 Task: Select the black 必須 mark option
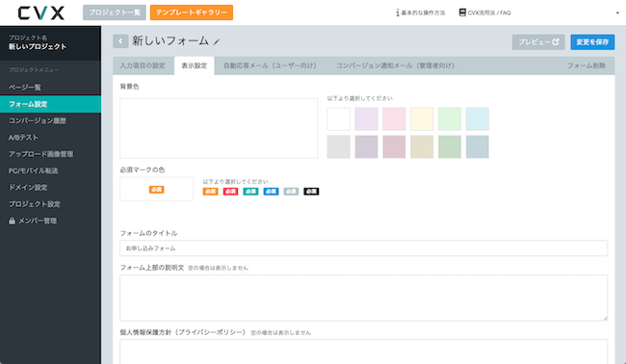(311, 192)
